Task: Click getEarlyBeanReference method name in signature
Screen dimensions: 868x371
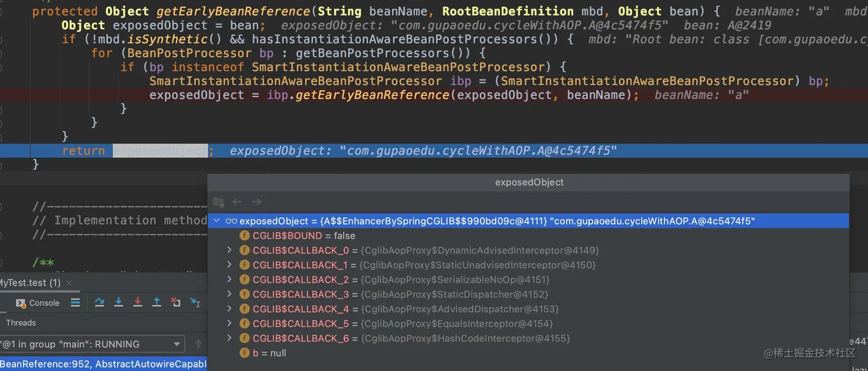Action: (232, 11)
